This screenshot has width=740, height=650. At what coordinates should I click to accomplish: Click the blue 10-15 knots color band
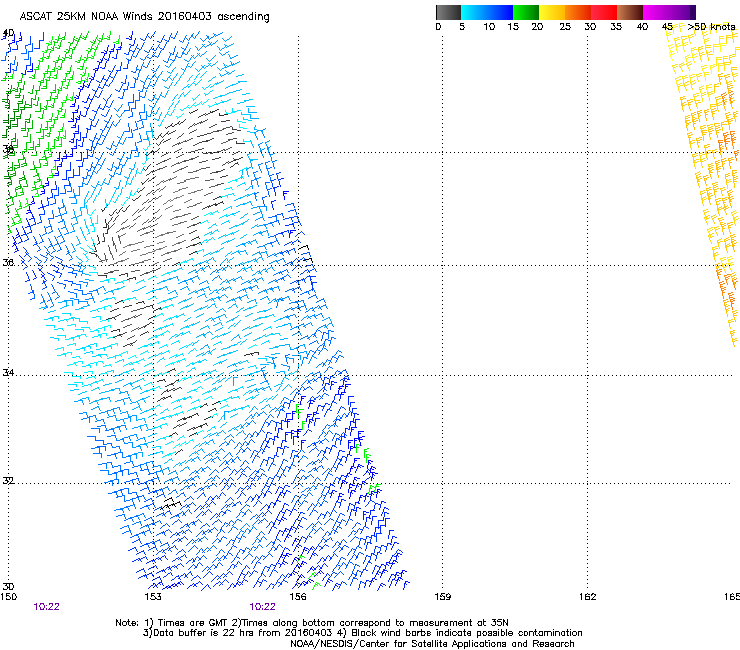click(x=500, y=12)
